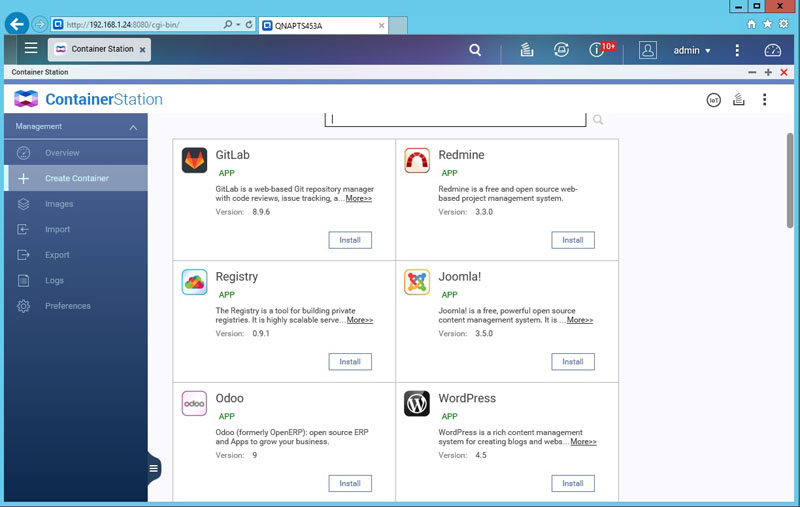Select Create Container in the sidebar
Viewport: 800px width, 507px height.
click(76, 178)
